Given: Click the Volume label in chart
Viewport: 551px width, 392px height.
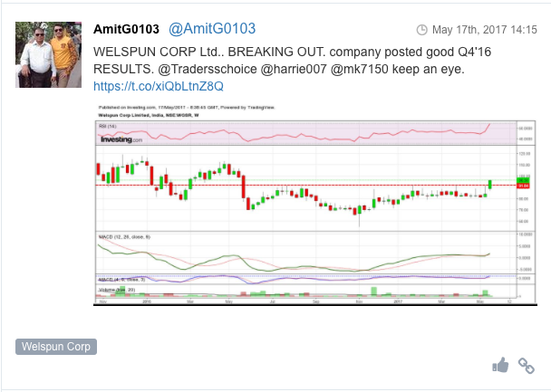Looking at the screenshot, I should [117, 290].
